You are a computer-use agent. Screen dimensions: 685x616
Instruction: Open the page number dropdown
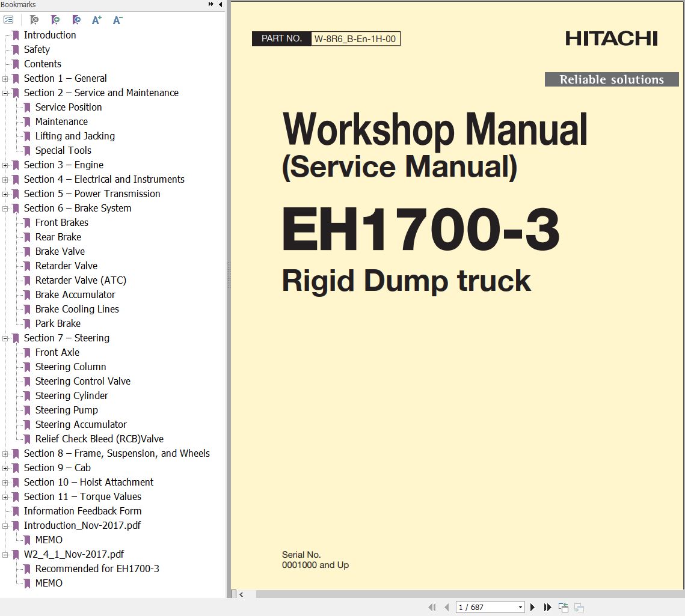[x=520, y=608]
